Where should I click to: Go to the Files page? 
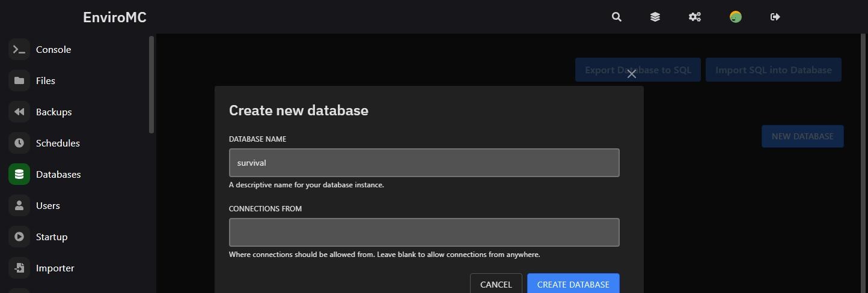pos(46,80)
